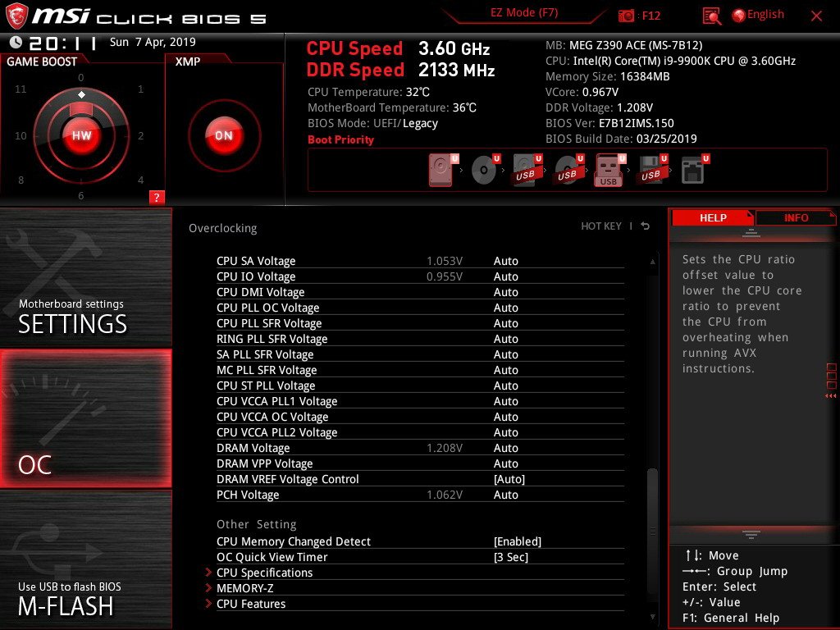The width and height of the screenshot is (840, 630).
Task: Open OC Quick View Timer [3 Sec] option
Action: 510,557
